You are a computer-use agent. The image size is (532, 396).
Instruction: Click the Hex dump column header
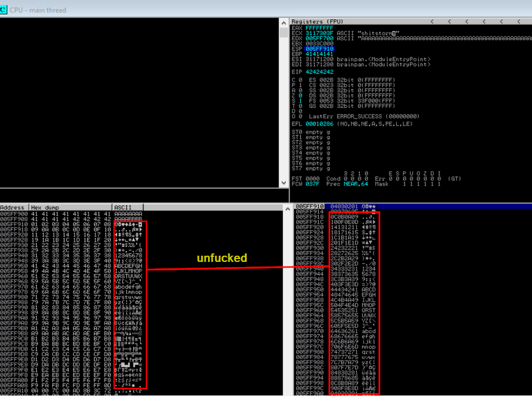[x=70, y=207]
